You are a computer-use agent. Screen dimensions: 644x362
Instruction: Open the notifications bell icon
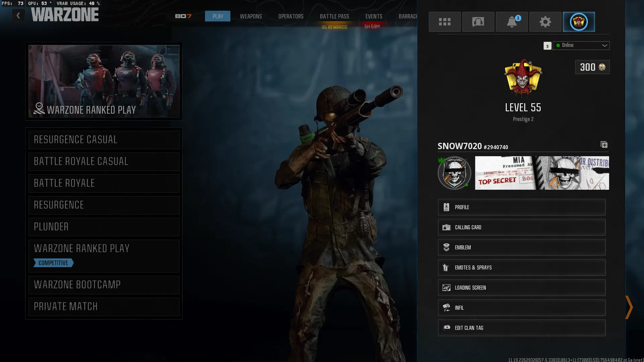click(512, 22)
